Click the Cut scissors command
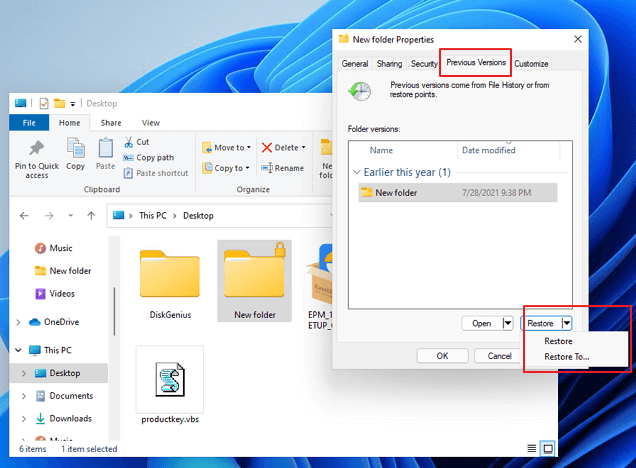Viewport: 636px width, 468px height. (137, 142)
